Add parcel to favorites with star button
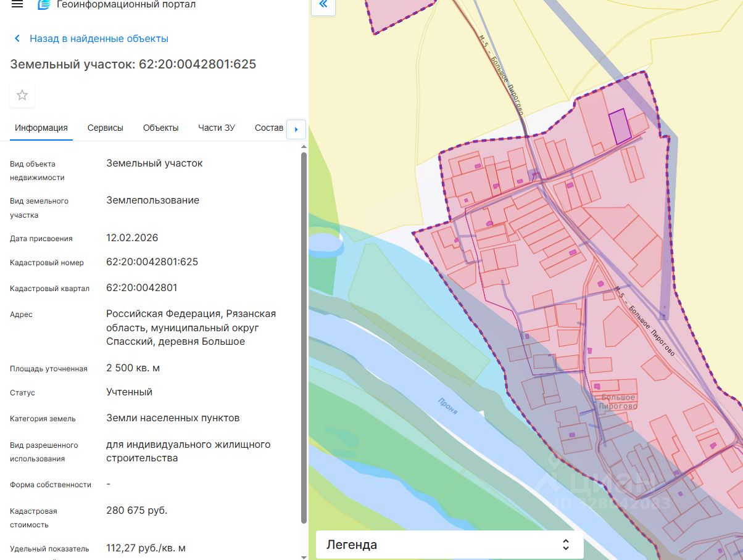This screenshot has height=560, width=743. pyautogui.click(x=22, y=95)
